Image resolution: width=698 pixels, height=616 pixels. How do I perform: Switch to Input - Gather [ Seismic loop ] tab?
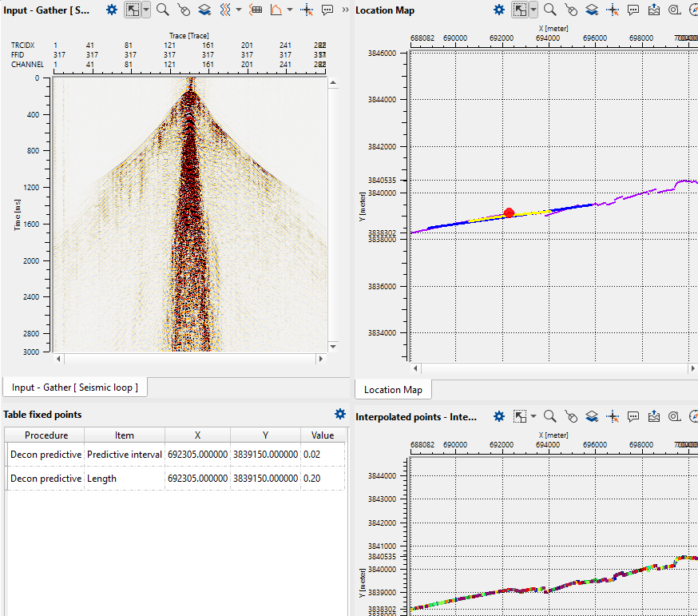(74, 387)
